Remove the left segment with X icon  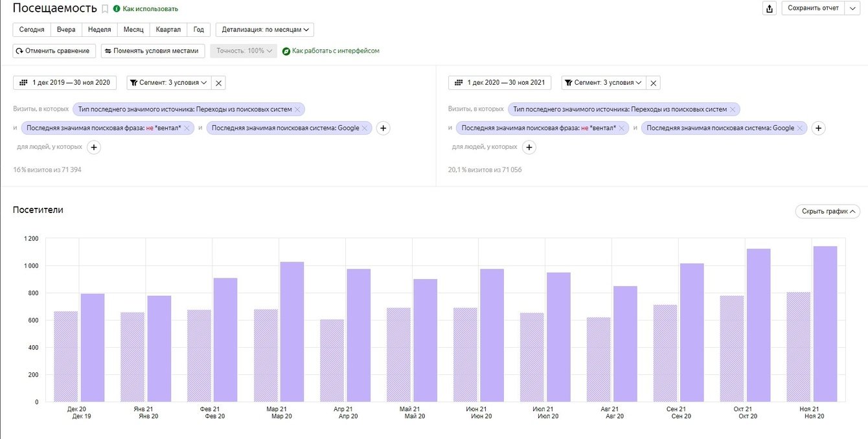point(219,83)
